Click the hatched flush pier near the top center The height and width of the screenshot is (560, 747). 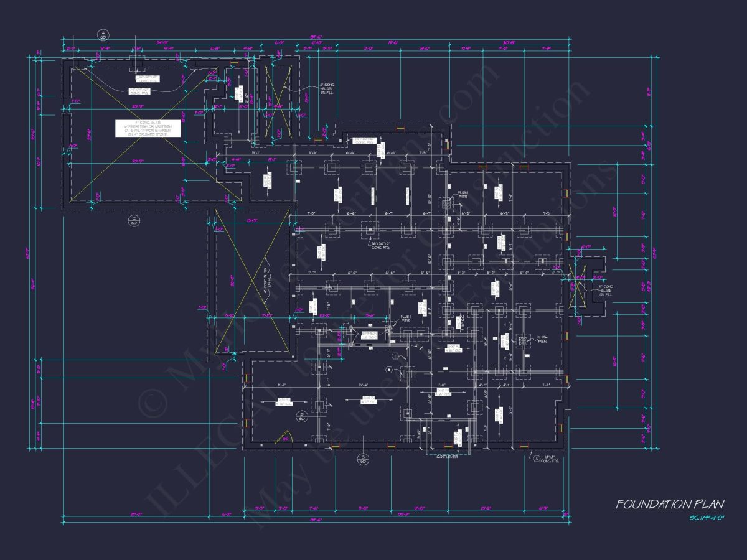446,204
